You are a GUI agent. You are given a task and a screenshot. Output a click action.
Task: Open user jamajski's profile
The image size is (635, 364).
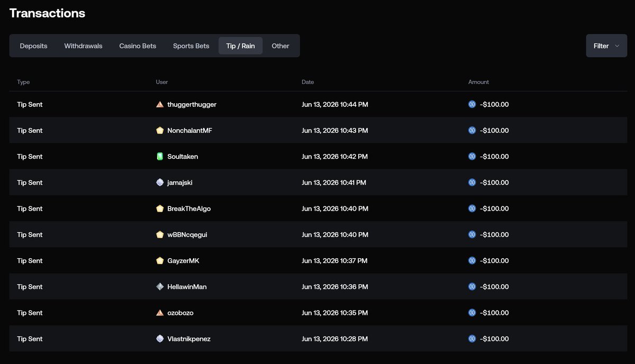[x=180, y=183]
